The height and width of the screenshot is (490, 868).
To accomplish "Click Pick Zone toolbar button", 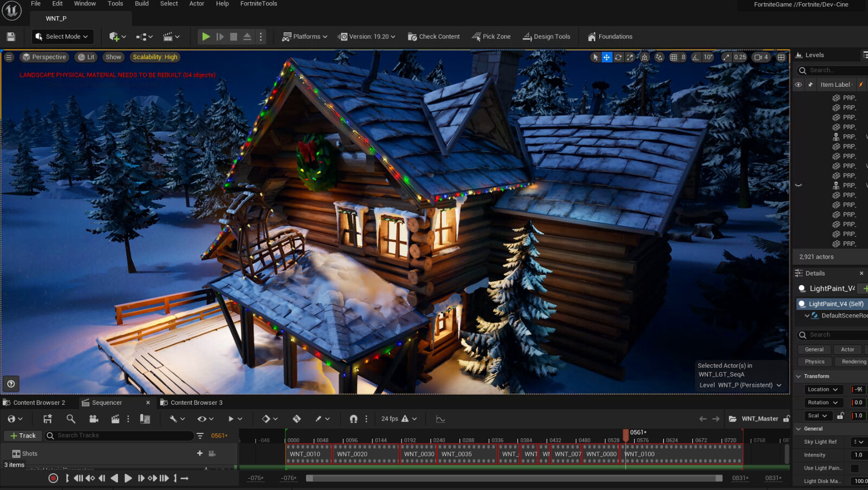I will (492, 36).
